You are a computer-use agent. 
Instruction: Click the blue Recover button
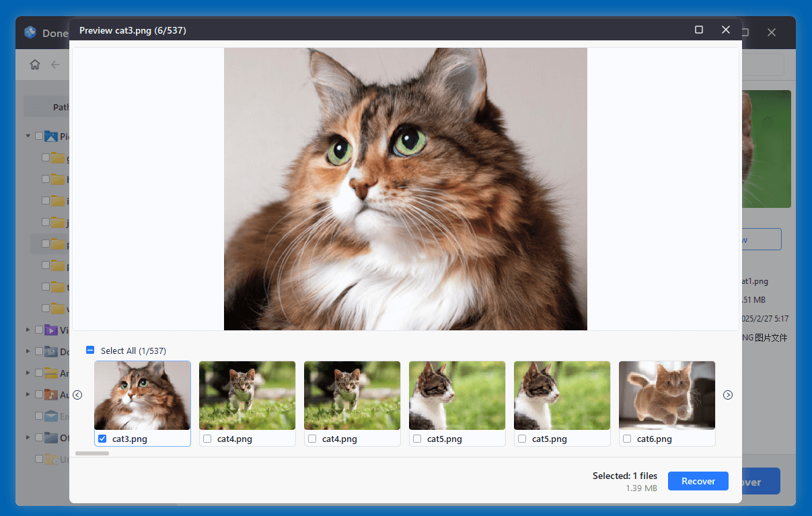tap(698, 481)
